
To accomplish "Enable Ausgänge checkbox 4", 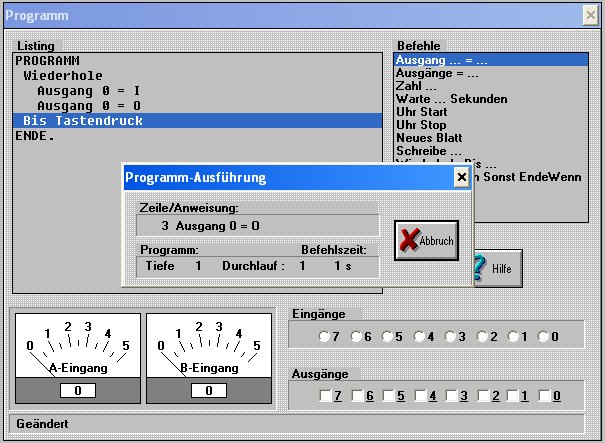I will click(x=419, y=396).
